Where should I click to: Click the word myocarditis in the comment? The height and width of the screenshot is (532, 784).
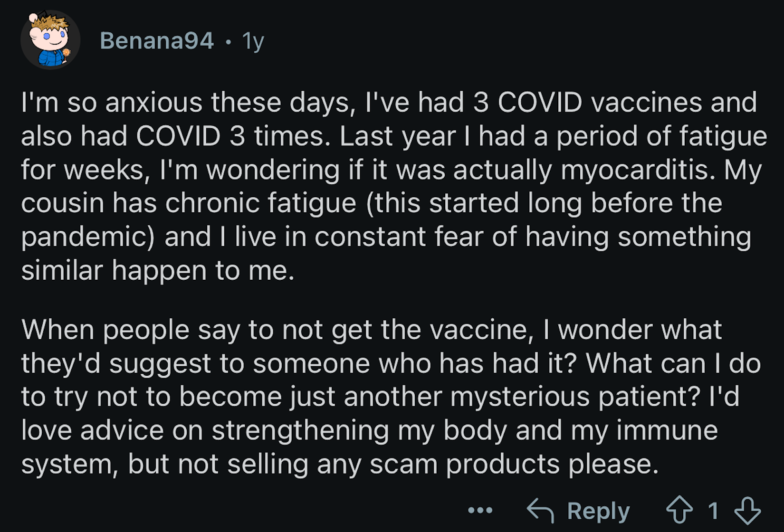tap(638, 170)
